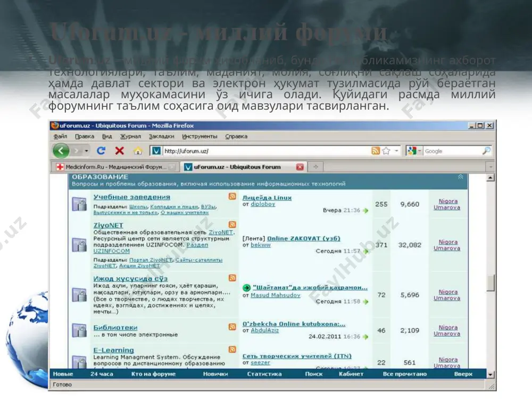Click forum status icon beside Учебные заведения

pyautogui.click(x=79, y=204)
